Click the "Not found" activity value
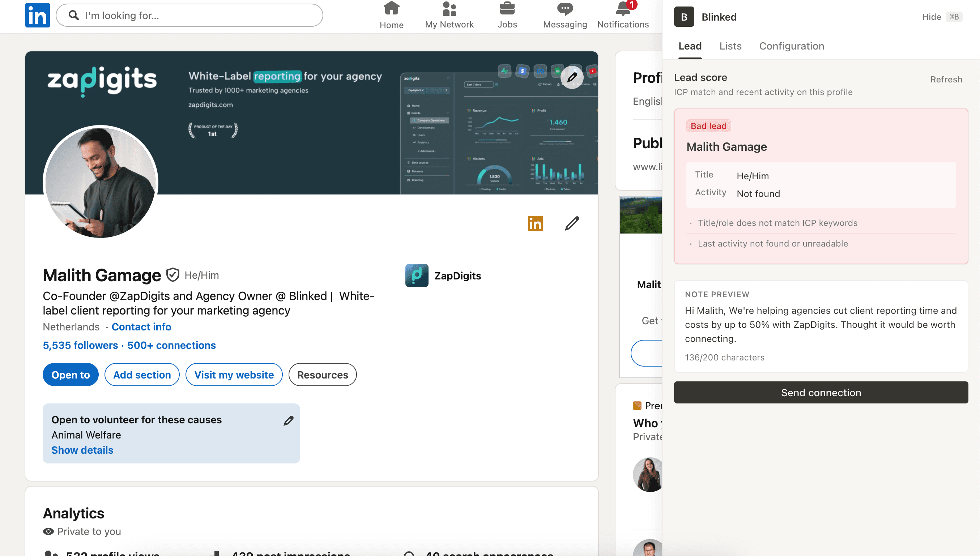 click(x=758, y=194)
